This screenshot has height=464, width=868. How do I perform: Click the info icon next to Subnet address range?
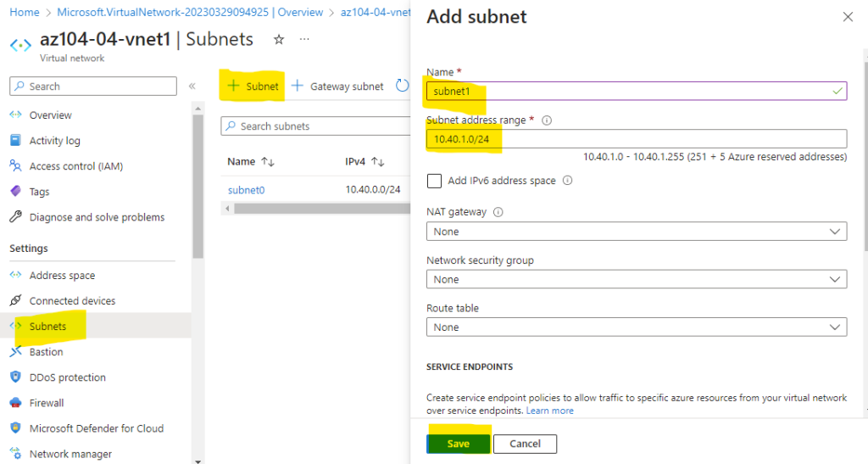pyautogui.click(x=547, y=120)
